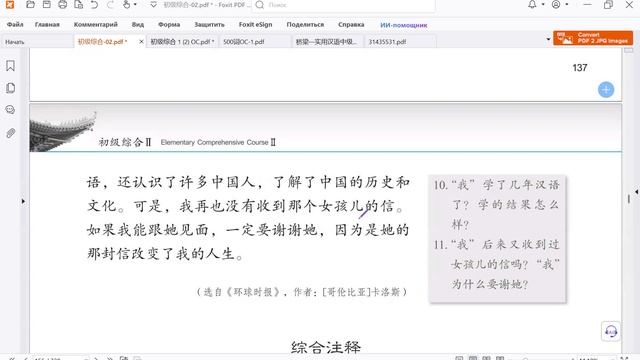
Task: Select the Hand tool icon
Action: (127, 4)
